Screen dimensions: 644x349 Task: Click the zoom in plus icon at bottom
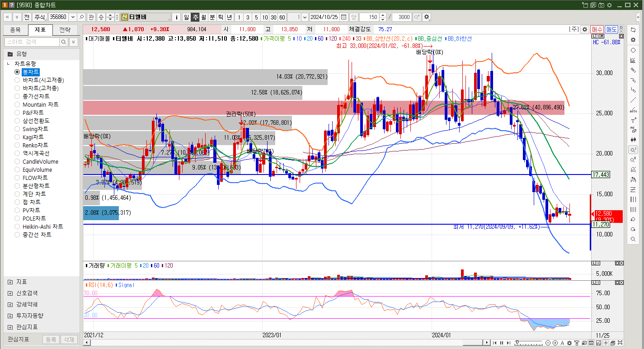coord(555,343)
